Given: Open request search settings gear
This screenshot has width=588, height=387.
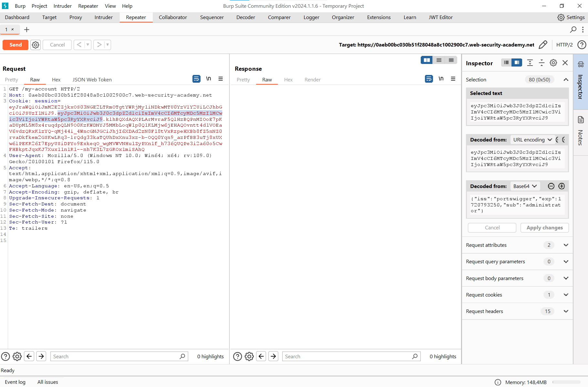Looking at the screenshot, I should (17, 356).
